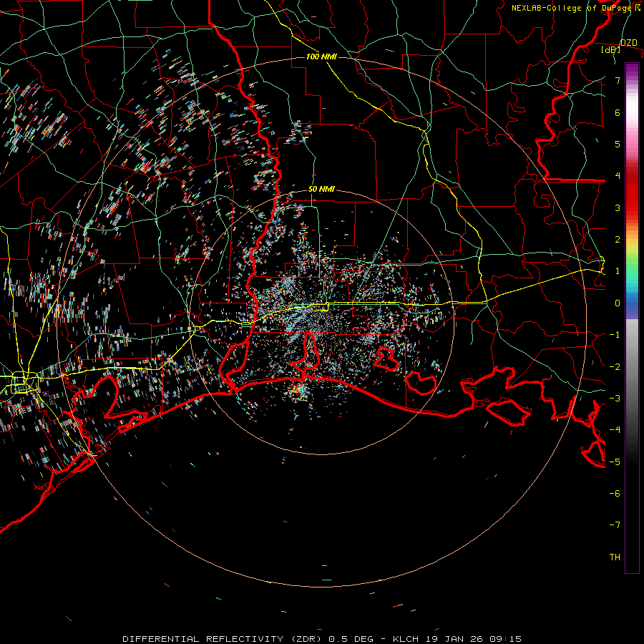The height and width of the screenshot is (644, 644).
Task: Click the Differential Reflectivity KLCH title caption
Action: 322,639
